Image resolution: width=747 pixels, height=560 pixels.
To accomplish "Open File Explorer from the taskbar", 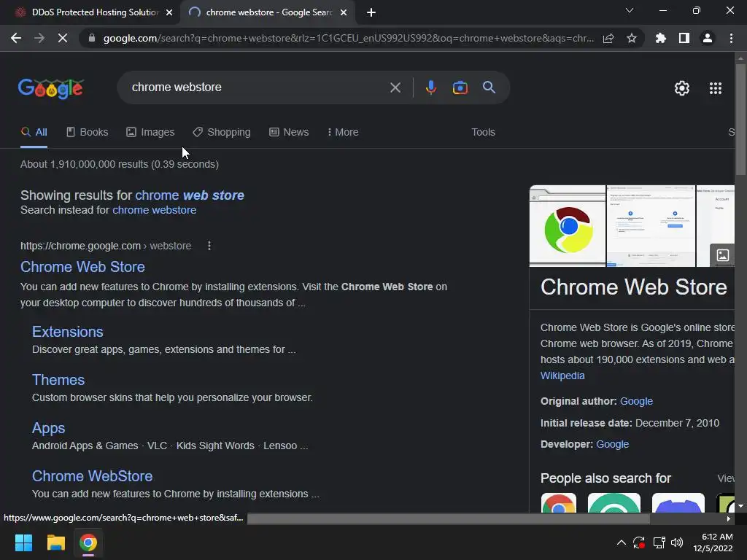I will (x=55, y=542).
